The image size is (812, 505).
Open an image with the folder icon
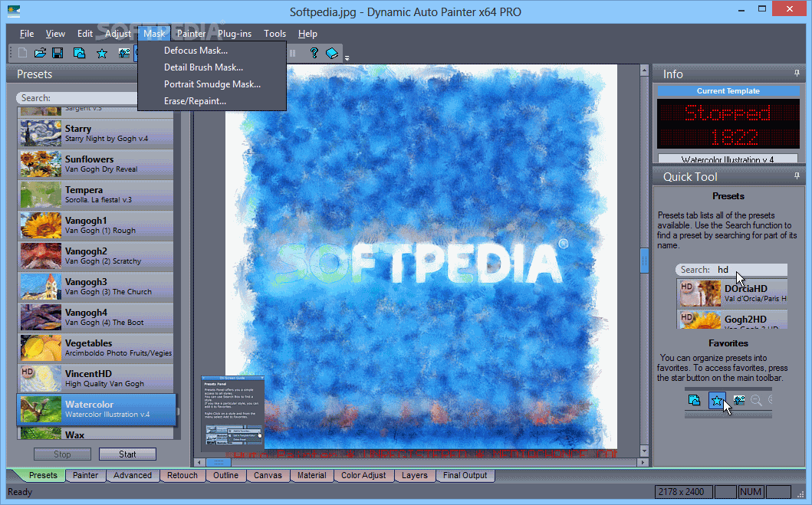click(x=40, y=53)
